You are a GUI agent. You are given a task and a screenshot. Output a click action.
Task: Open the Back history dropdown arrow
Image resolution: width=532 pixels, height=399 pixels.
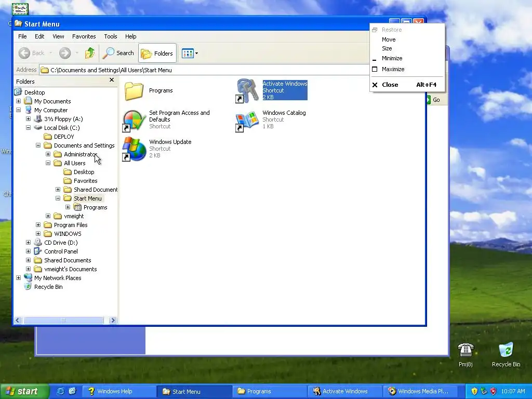click(x=51, y=53)
